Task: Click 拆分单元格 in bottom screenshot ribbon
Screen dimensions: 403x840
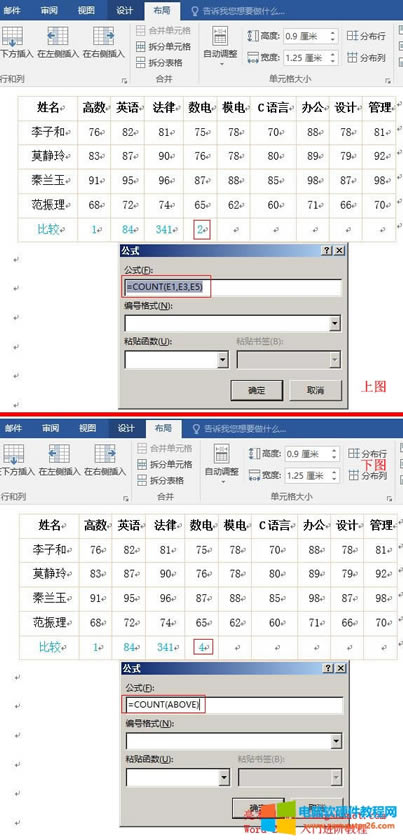Action: (165, 464)
